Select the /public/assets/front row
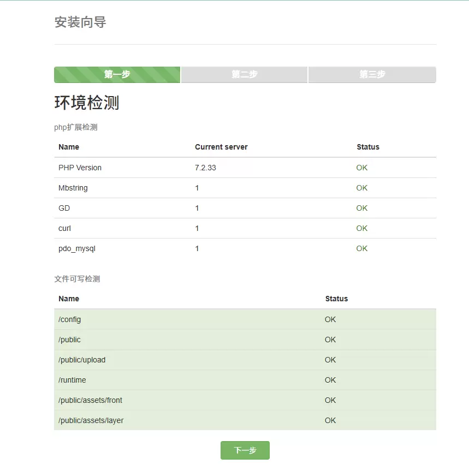 point(90,400)
